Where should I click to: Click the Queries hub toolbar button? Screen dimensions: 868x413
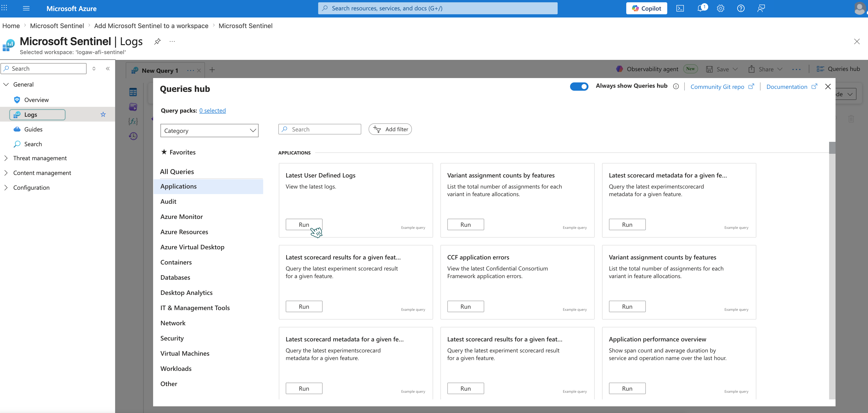click(838, 69)
